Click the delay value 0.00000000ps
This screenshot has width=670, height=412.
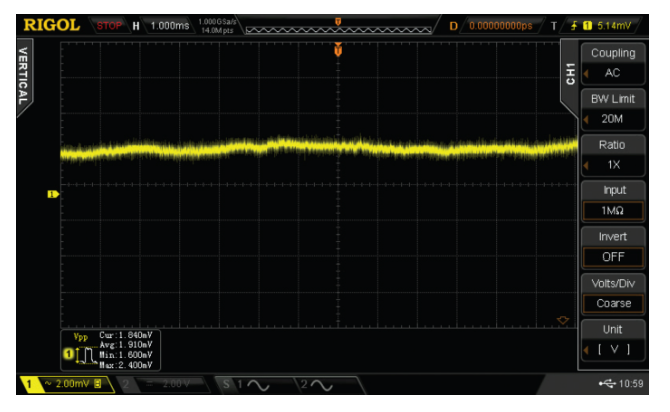[x=501, y=26]
